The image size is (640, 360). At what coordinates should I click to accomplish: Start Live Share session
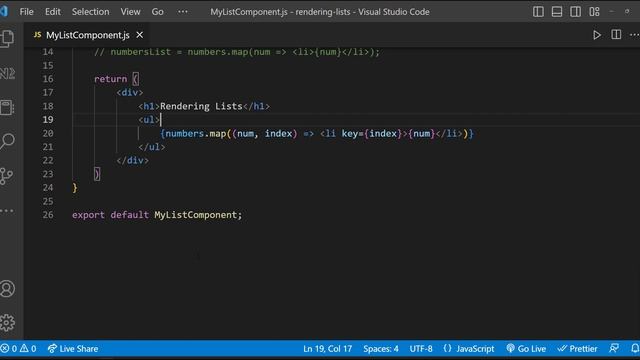[x=73, y=349]
